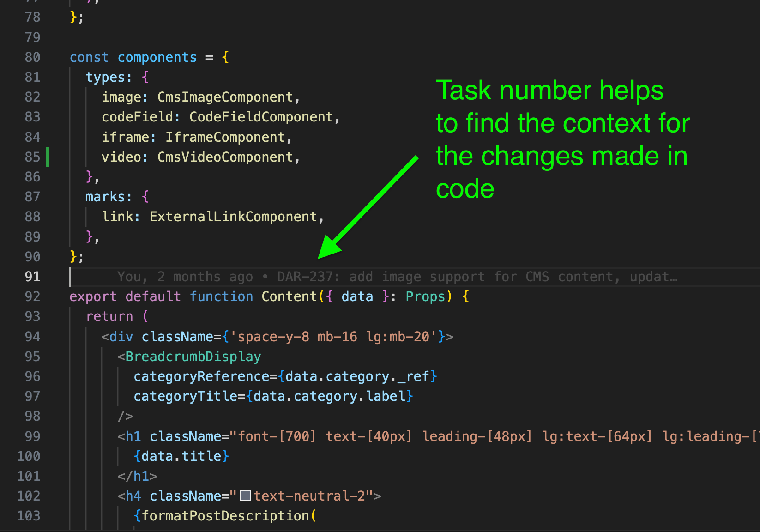
Task: Click line number 102 in gutter
Action: [x=29, y=496]
